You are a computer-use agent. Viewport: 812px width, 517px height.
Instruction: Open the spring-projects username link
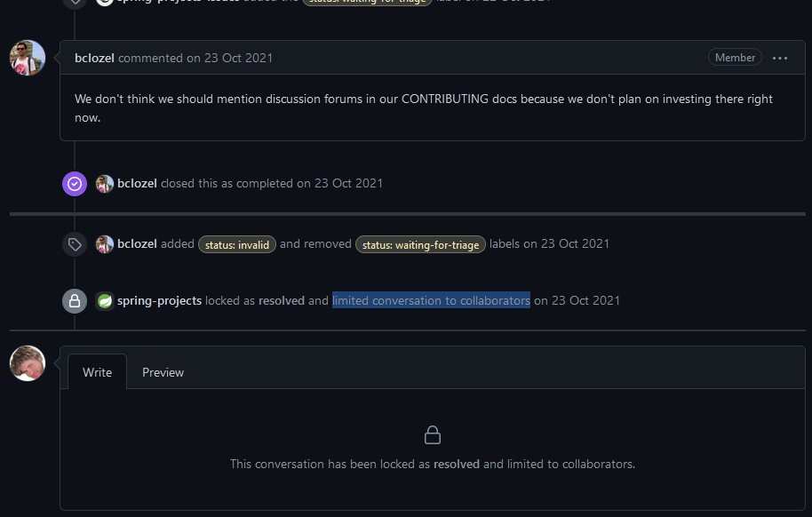tap(159, 301)
